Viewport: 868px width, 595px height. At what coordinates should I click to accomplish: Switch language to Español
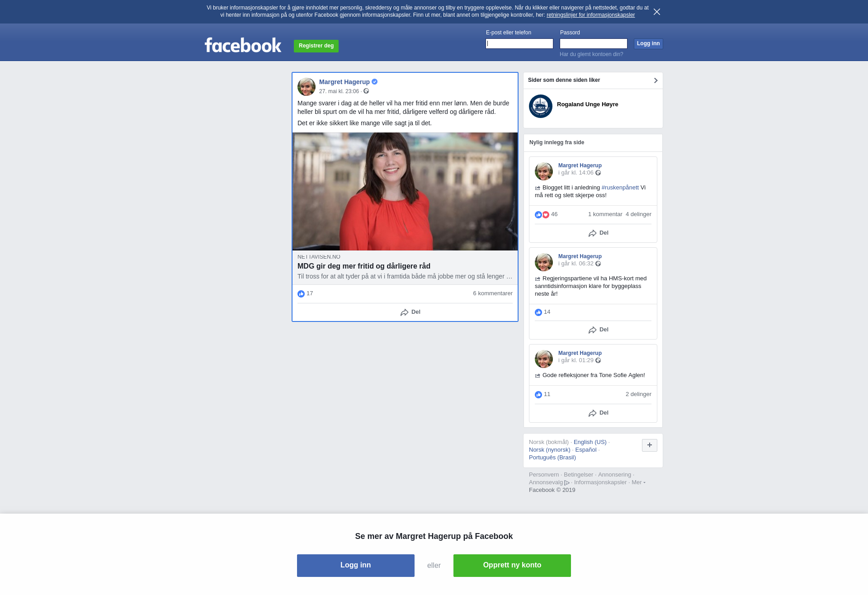[x=586, y=450]
